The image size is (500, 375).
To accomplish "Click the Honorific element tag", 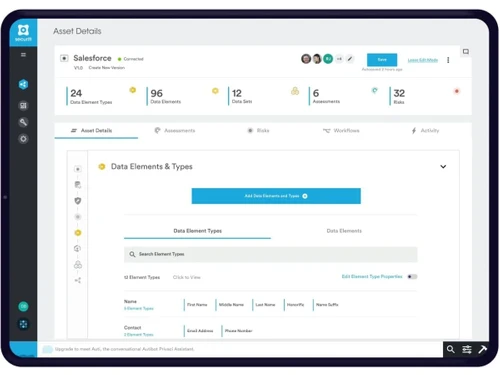I will tap(295, 305).
